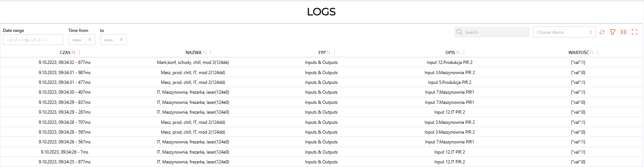Clear the 'to' time field
The height and width of the screenshot is (167, 644).
pyautogui.click(x=122, y=40)
